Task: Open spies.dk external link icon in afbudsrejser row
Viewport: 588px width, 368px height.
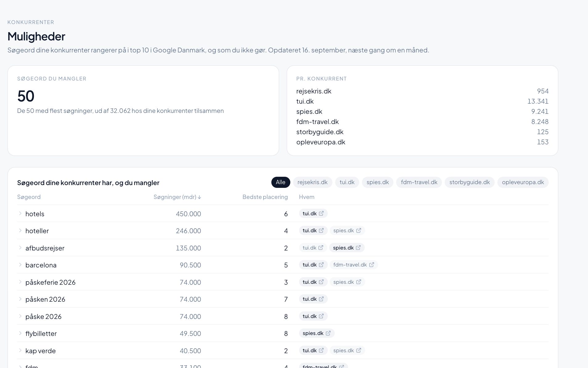Action: (x=358, y=248)
